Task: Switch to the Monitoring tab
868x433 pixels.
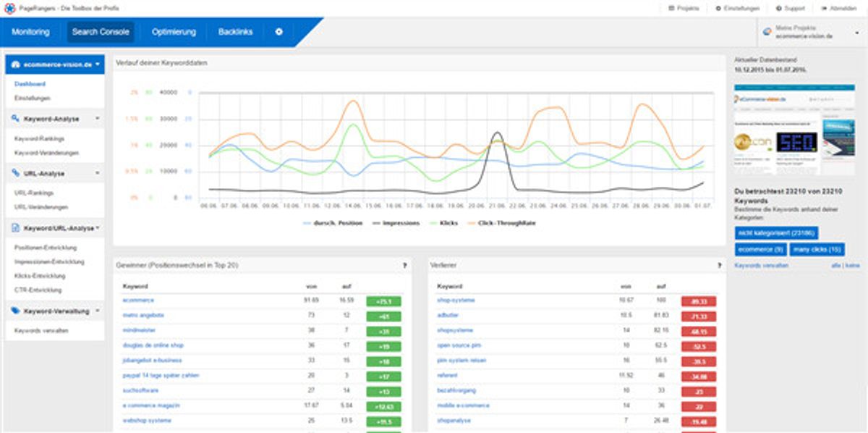Action: (30, 32)
